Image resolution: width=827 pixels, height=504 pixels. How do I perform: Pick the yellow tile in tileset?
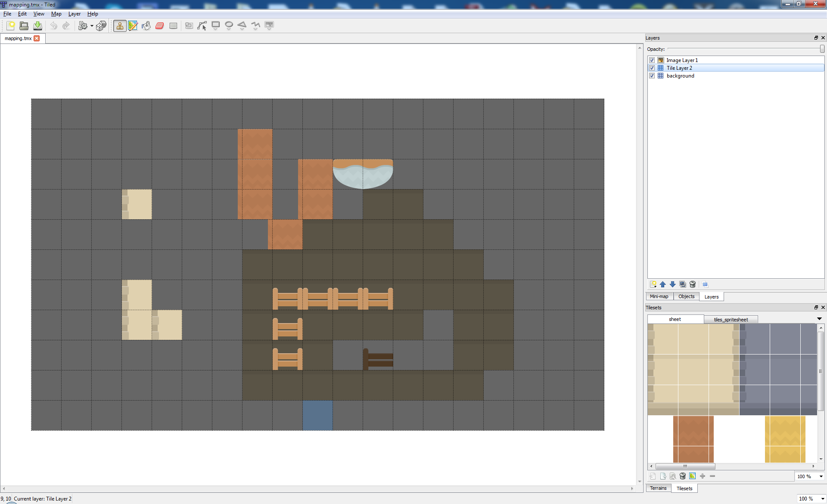(785, 439)
